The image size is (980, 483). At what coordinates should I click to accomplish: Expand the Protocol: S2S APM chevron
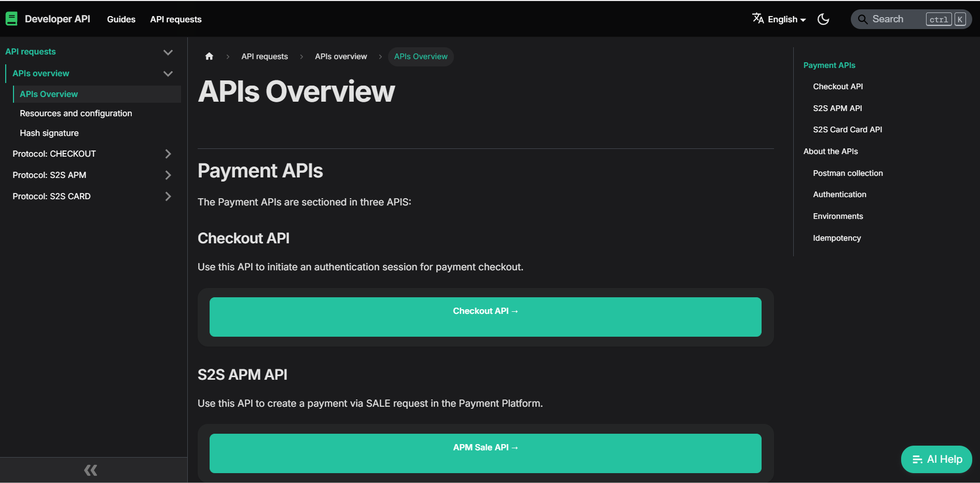[168, 175]
